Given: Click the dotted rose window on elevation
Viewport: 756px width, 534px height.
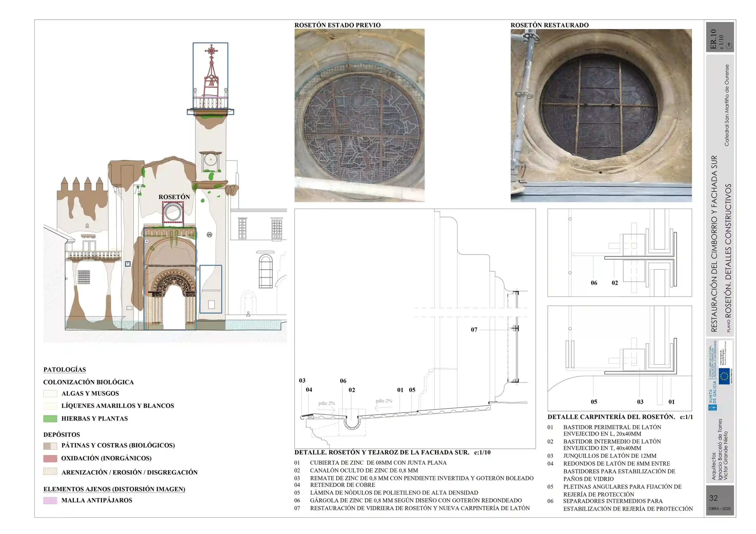Looking at the screenshot, I should pyautogui.click(x=173, y=212).
